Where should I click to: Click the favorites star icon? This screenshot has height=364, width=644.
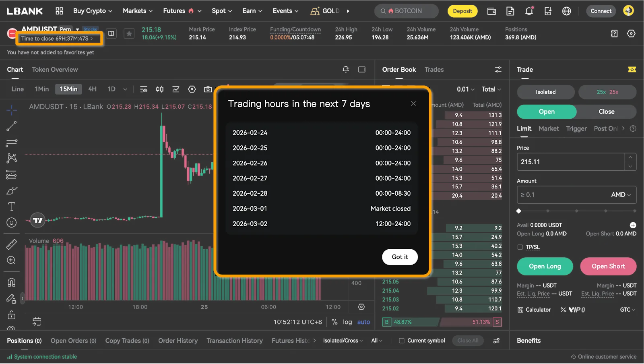click(129, 34)
